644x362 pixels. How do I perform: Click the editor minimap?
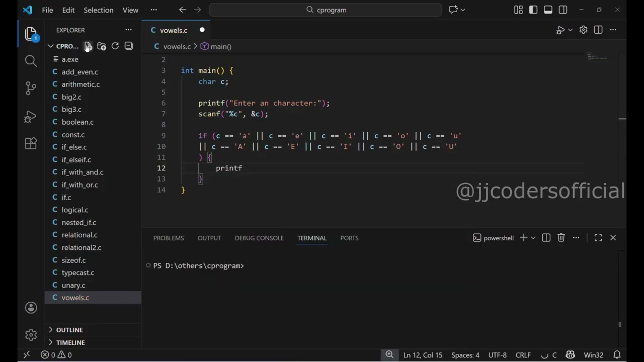coord(599,56)
